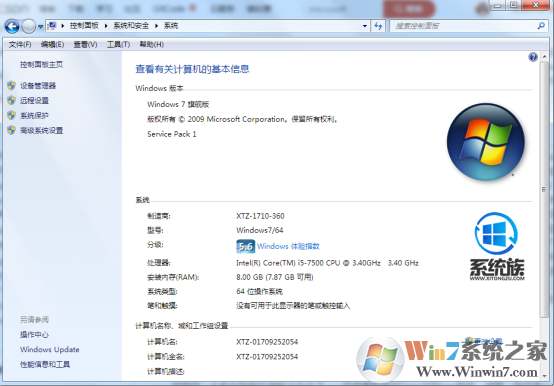Open the 工具(T) menu
The width and height of the screenshot is (554, 386).
point(118,44)
